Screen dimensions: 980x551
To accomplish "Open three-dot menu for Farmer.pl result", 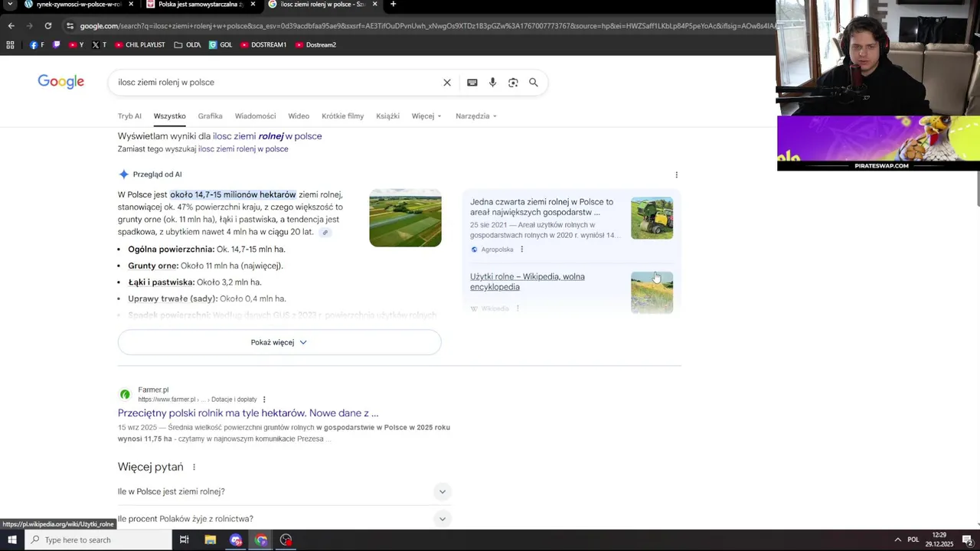I will (264, 399).
